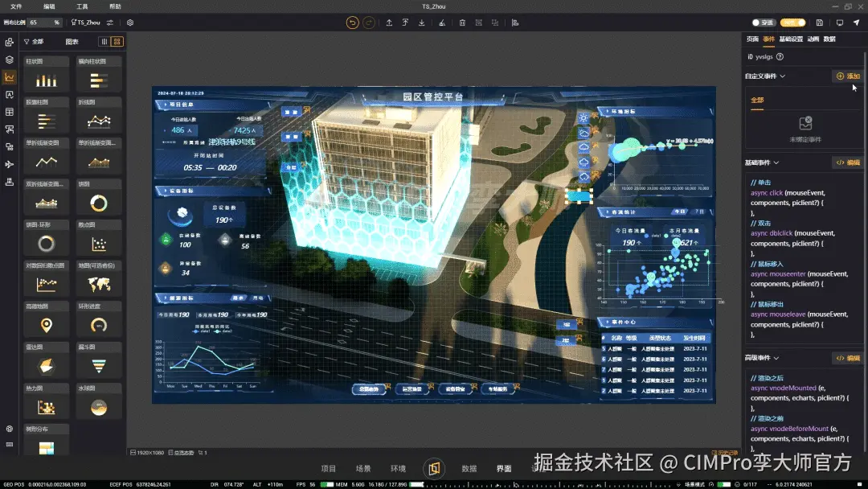Pick the 水球图 liquid ball component
Image resolution: width=868 pixels, height=489 pixels.
(99, 403)
